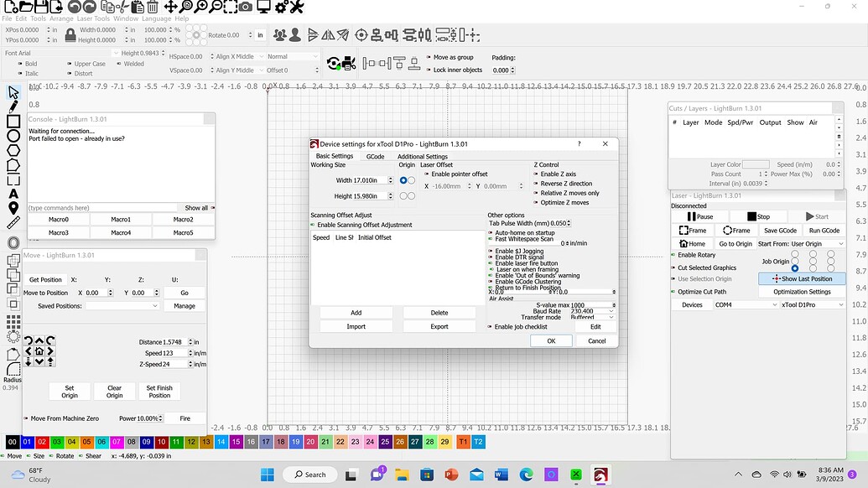Open the Language menu

point(156,18)
